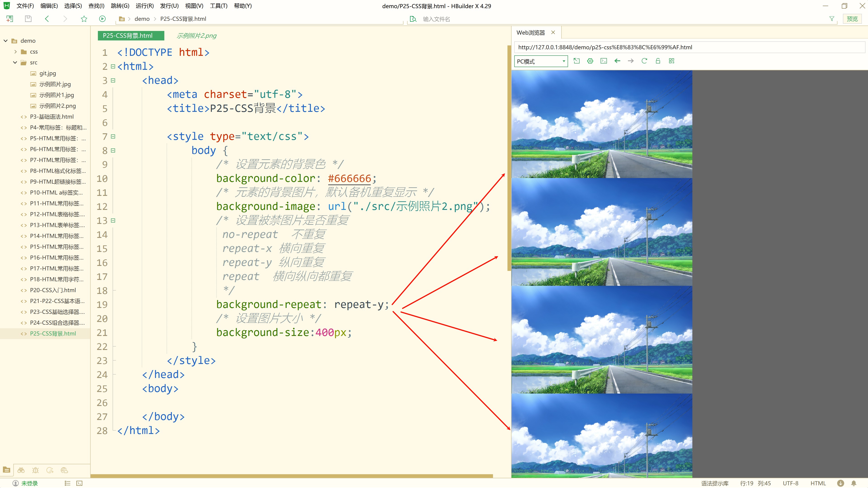Toggle file filter funnel icon
The width and height of the screenshot is (868, 488).
[832, 19]
